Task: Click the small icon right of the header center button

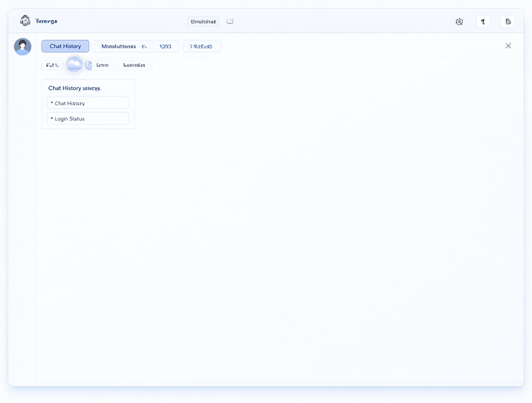Action: (x=230, y=21)
